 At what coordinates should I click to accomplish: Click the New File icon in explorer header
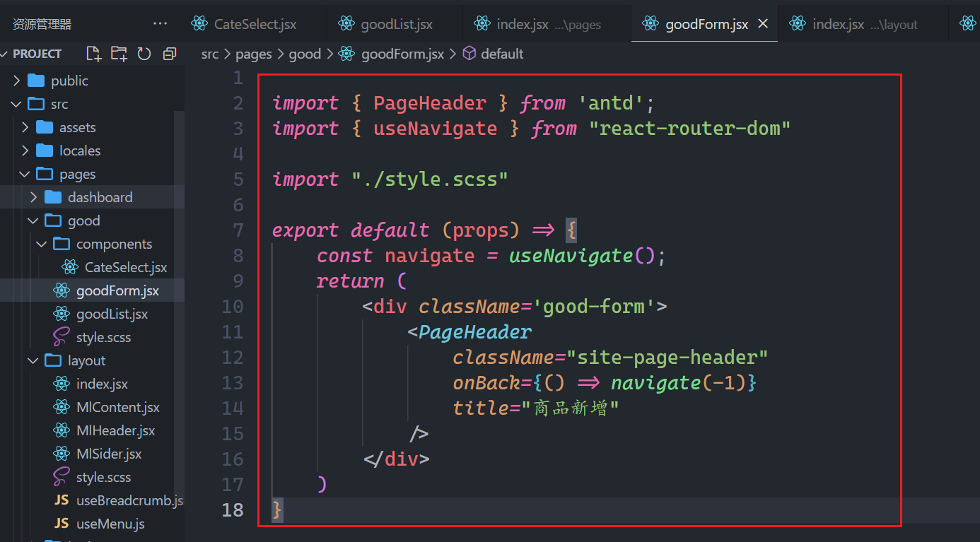pos(93,54)
